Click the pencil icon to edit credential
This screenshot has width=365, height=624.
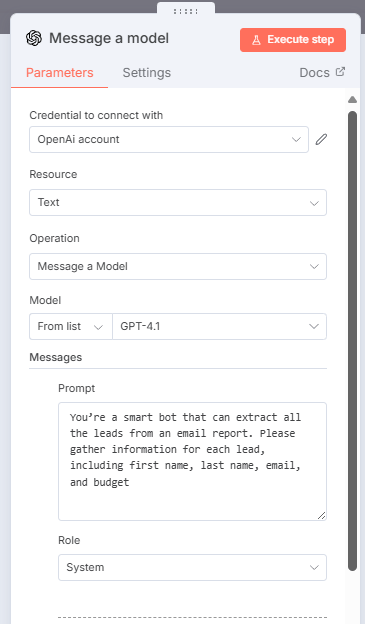(321, 139)
